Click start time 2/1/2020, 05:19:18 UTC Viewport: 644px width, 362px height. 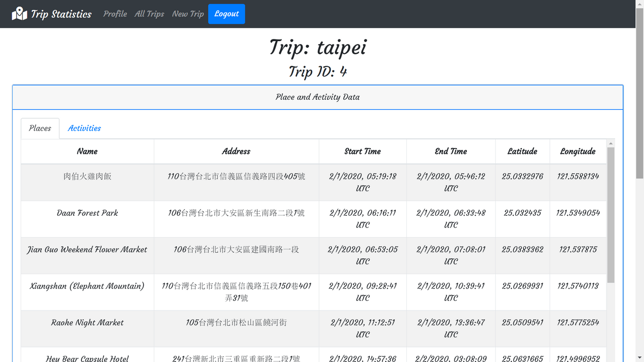[x=363, y=182]
